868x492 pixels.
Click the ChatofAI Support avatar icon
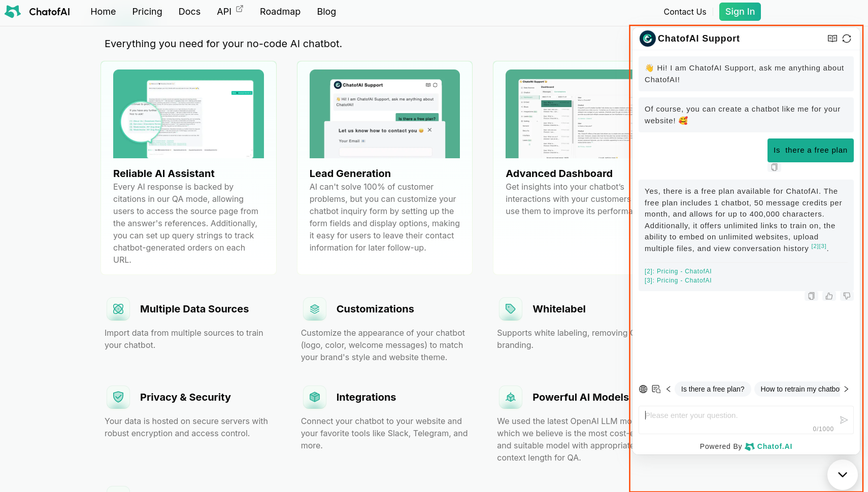[x=647, y=39]
